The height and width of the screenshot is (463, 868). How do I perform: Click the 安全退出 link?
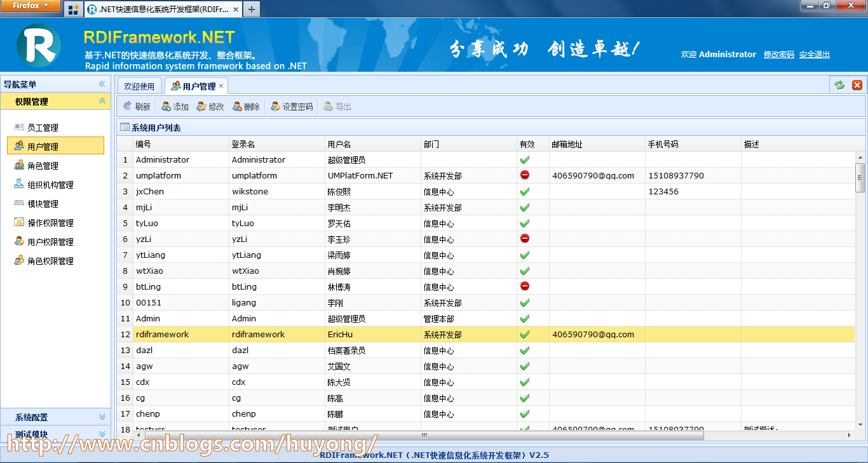pyautogui.click(x=814, y=55)
